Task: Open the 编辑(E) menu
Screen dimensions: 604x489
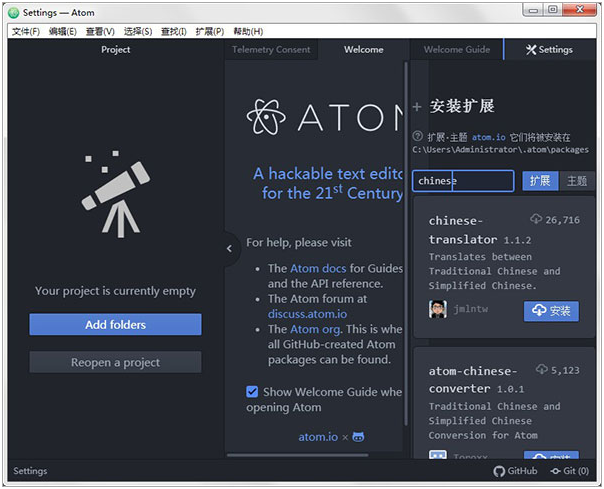Action: pyautogui.click(x=62, y=32)
